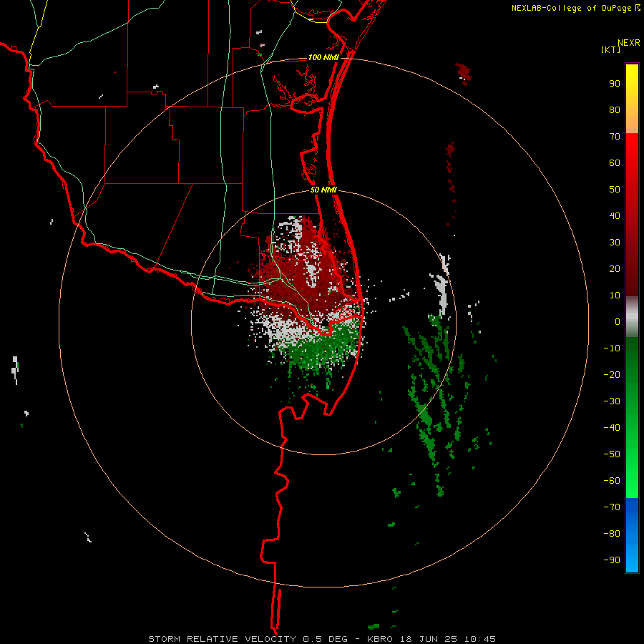Click the '70' value on the velocity scale
644x644 pixels.
click(x=615, y=137)
